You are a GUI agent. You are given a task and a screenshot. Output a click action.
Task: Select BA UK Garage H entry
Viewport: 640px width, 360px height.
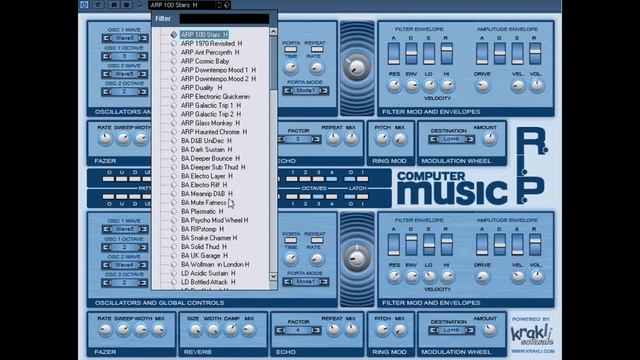pos(204,256)
